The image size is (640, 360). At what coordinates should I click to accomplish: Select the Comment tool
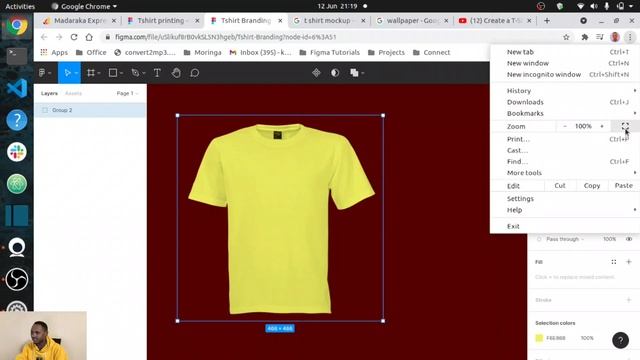(x=195, y=73)
